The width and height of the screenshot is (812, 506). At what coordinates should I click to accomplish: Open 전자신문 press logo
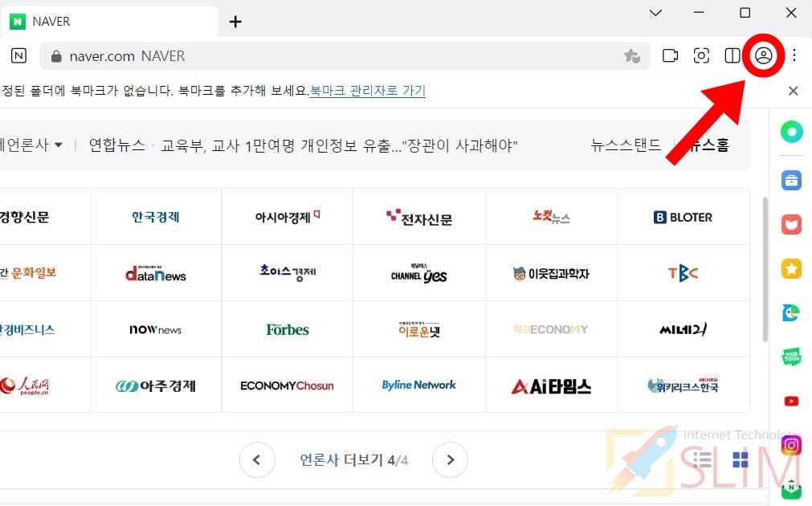tap(419, 218)
